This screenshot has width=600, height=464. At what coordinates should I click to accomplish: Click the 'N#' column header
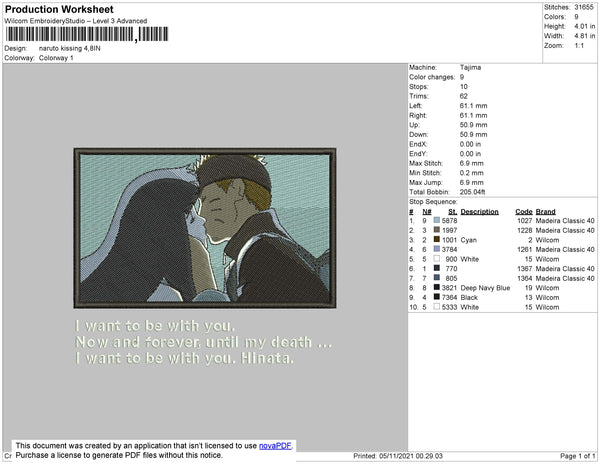coord(427,212)
